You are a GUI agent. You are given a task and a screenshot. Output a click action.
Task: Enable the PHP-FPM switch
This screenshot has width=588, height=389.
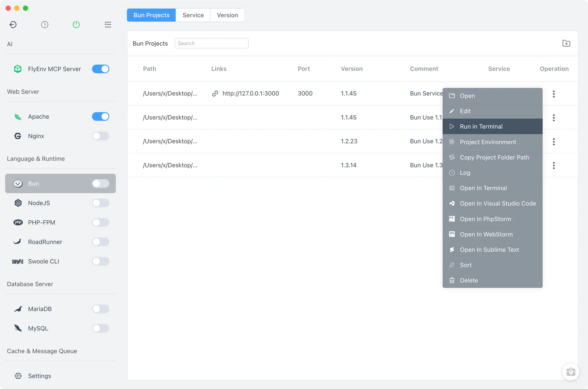(x=100, y=222)
